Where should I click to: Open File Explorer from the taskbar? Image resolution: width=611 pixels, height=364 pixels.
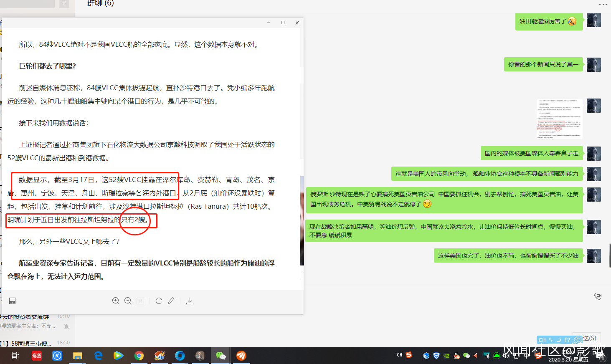(77, 356)
